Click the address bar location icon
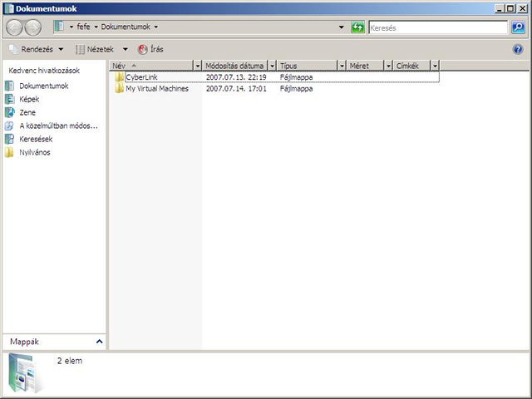 [x=59, y=27]
